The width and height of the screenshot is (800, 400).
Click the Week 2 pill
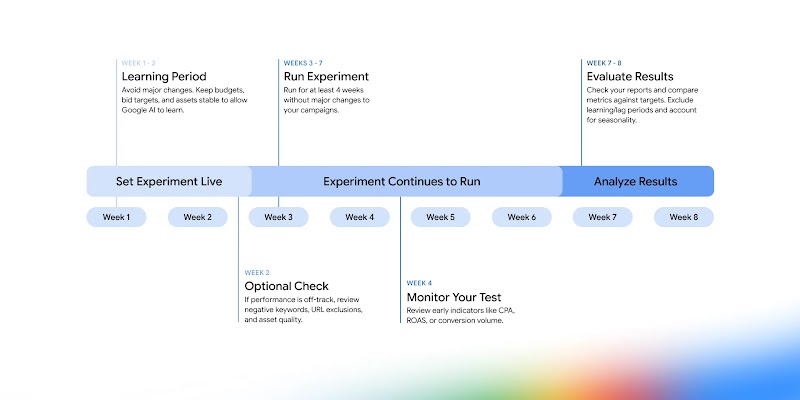coord(197,217)
